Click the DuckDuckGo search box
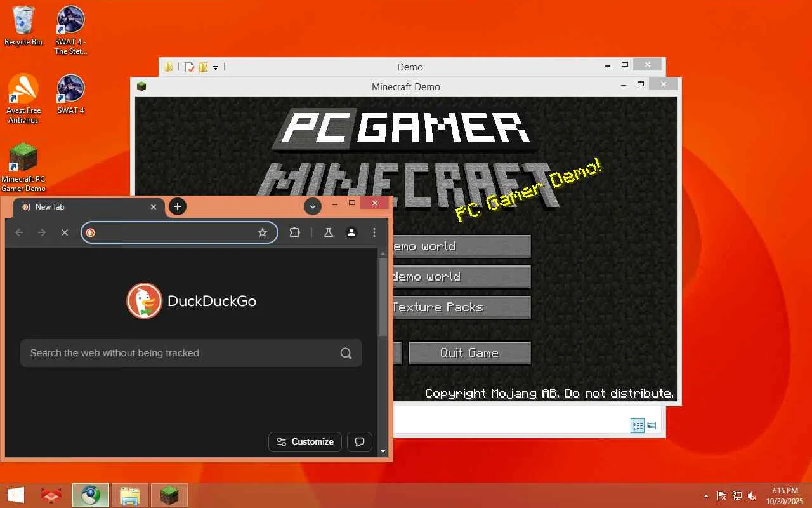The height and width of the screenshot is (508, 812). click(191, 353)
